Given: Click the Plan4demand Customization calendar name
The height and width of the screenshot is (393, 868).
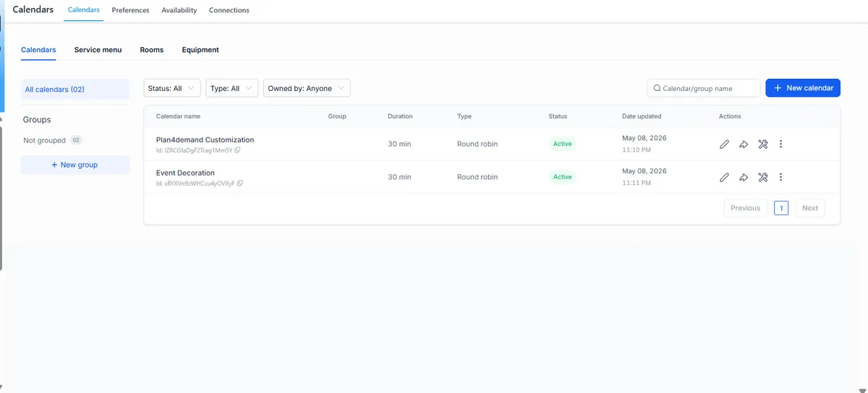Looking at the screenshot, I should pos(205,139).
